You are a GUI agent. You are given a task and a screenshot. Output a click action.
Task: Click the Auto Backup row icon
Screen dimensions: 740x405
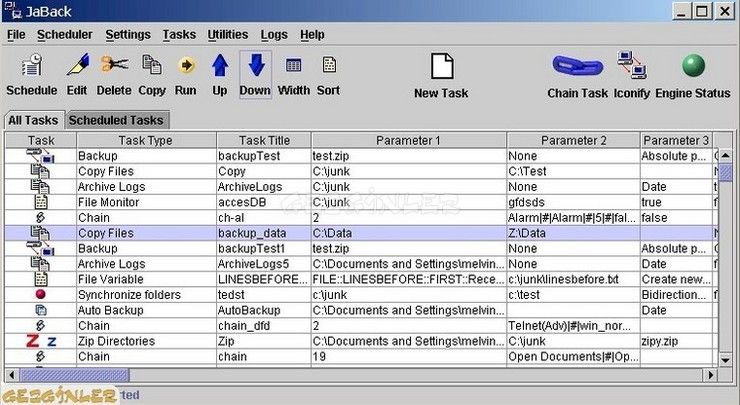[41, 310]
